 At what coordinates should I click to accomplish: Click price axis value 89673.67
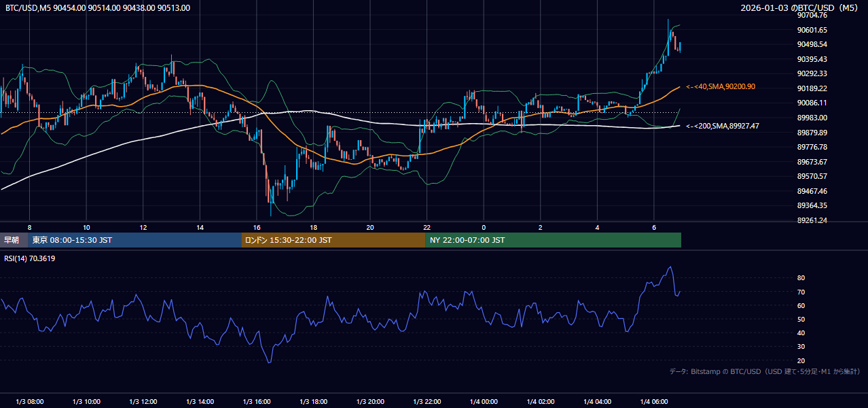coord(812,162)
